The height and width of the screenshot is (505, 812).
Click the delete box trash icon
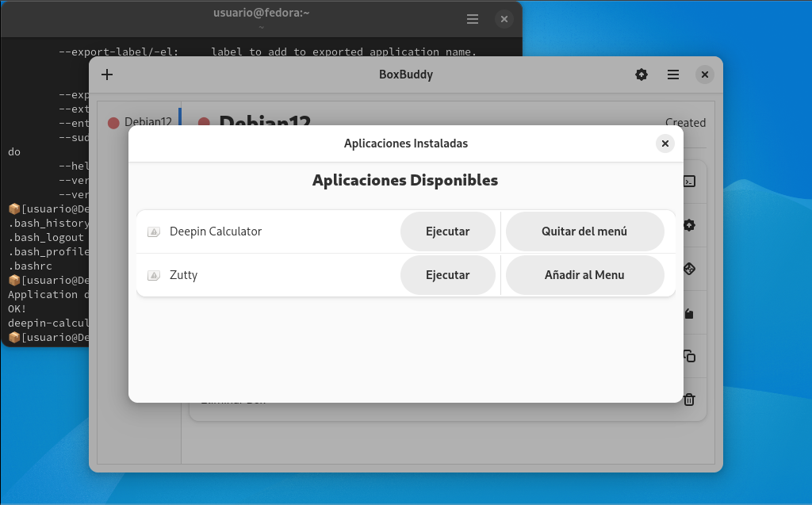click(x=689, y=400)
